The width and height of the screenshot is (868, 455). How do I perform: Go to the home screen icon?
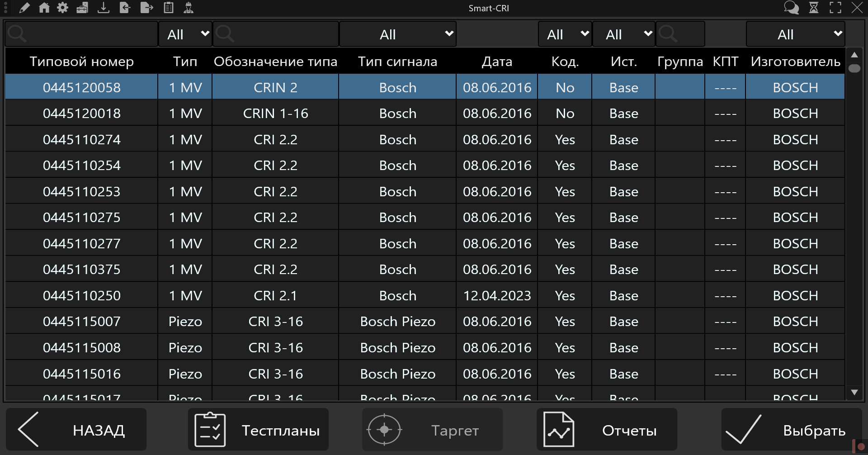[x=44, y=8]
